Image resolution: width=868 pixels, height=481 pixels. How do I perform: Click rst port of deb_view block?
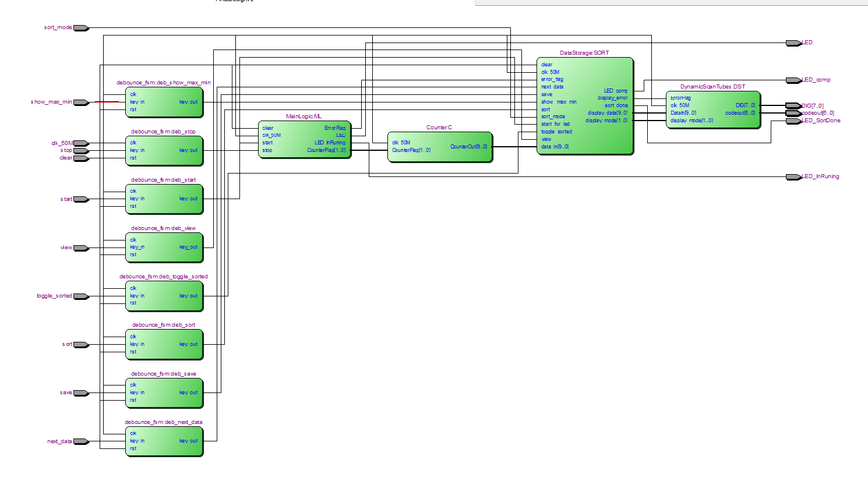click(133, 254)
